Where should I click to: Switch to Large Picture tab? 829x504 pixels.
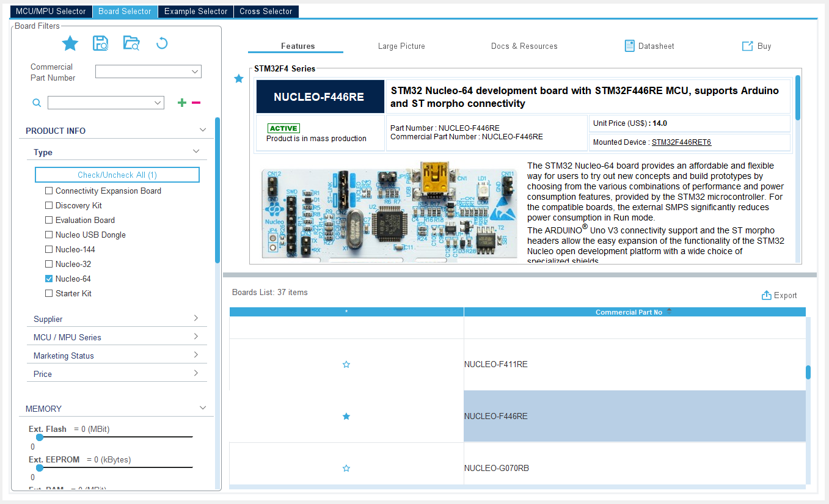coord(401,46)
